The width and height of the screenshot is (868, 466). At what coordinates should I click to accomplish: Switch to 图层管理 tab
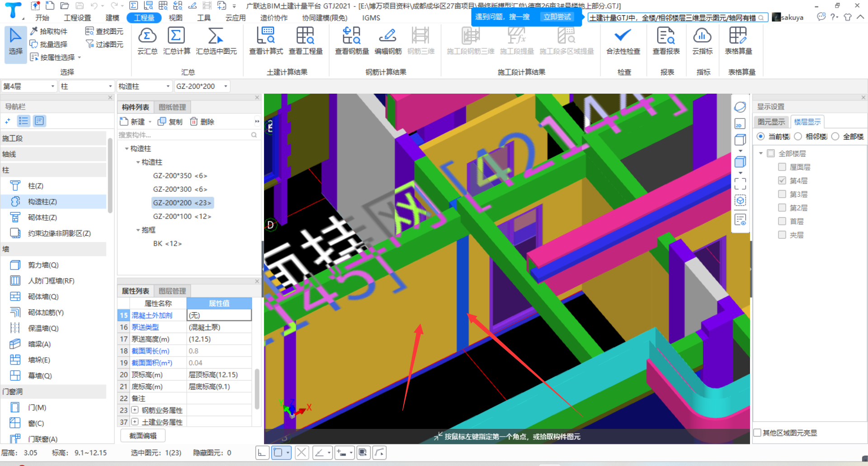tap(172, 290)
